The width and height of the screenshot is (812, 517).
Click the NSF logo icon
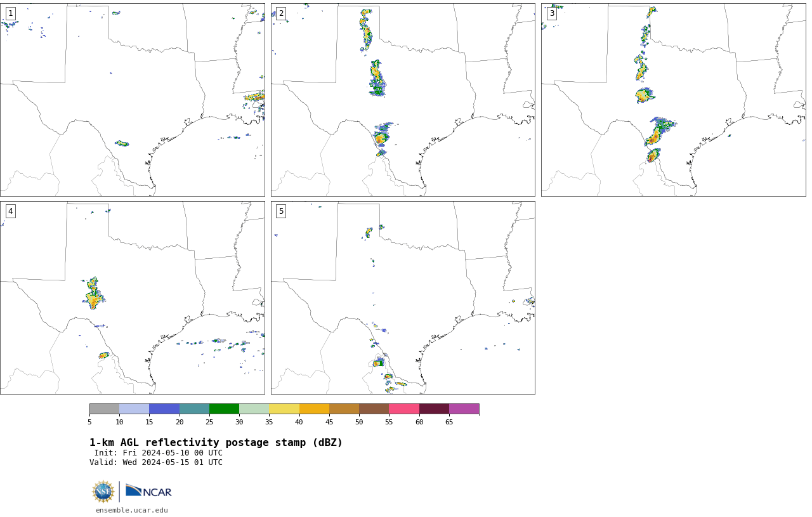pos(103,492)
